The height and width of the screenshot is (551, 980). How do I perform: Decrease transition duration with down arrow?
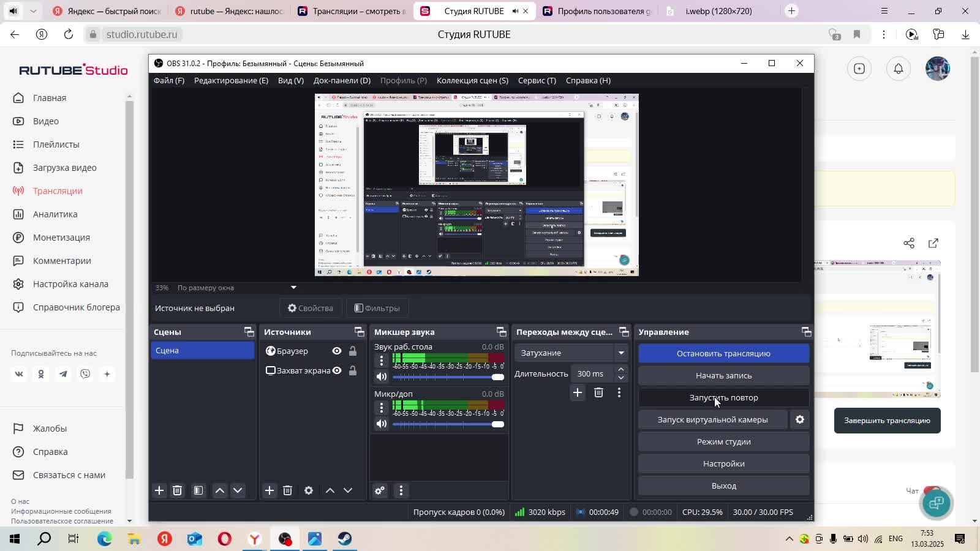click(x=621, y=378)
